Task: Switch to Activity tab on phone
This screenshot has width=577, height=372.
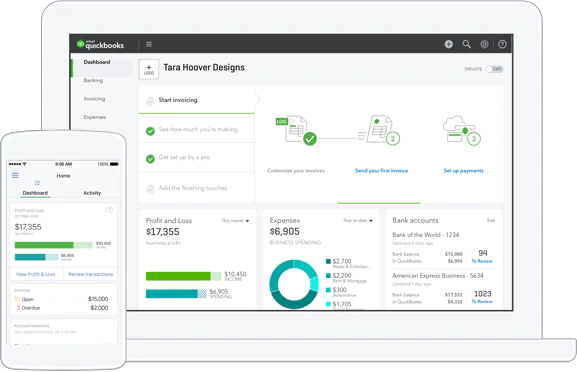Action: tap(92, 193)
